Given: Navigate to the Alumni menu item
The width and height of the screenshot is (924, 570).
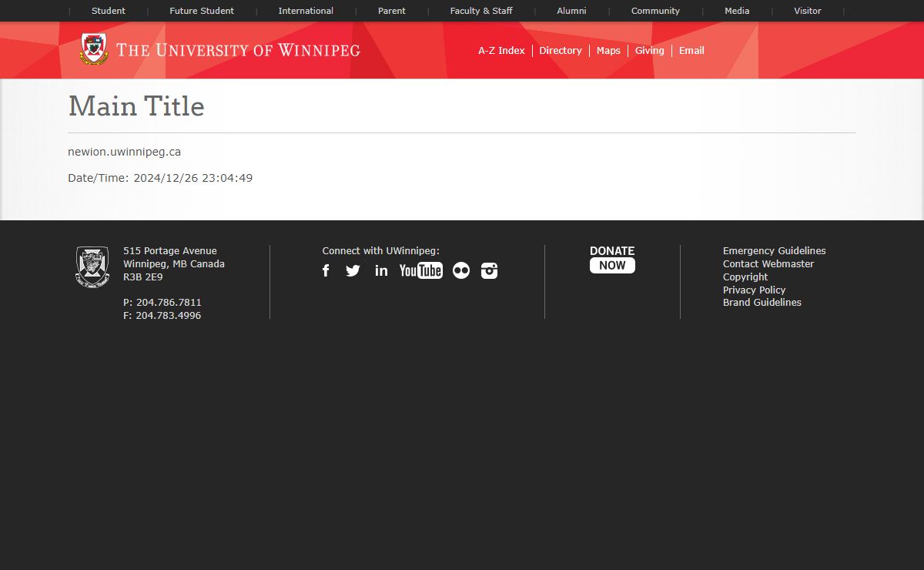Looking at the screenshot, I should click(x=571, y=11).
